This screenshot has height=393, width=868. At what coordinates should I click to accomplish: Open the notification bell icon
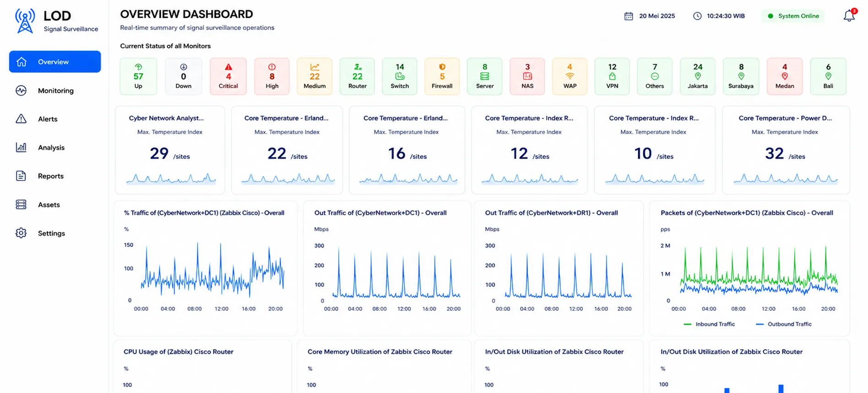(x=849, y=16)
